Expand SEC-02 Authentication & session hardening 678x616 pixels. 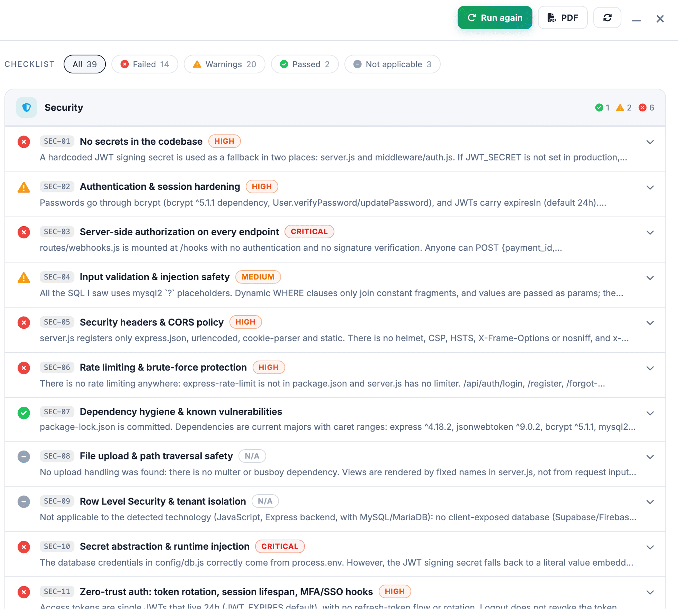[650, 187]
